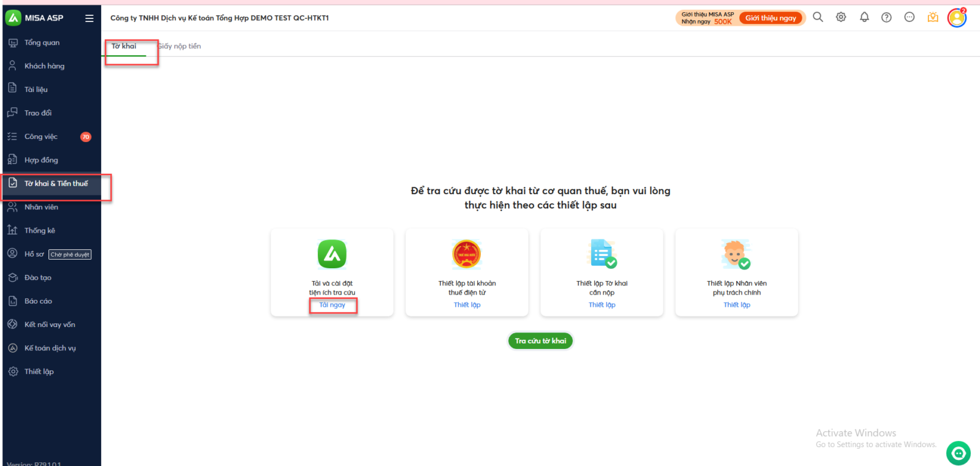Click Tải ngay download link
The height and width of the screenshot is (466, 980).
pos(332,305)
